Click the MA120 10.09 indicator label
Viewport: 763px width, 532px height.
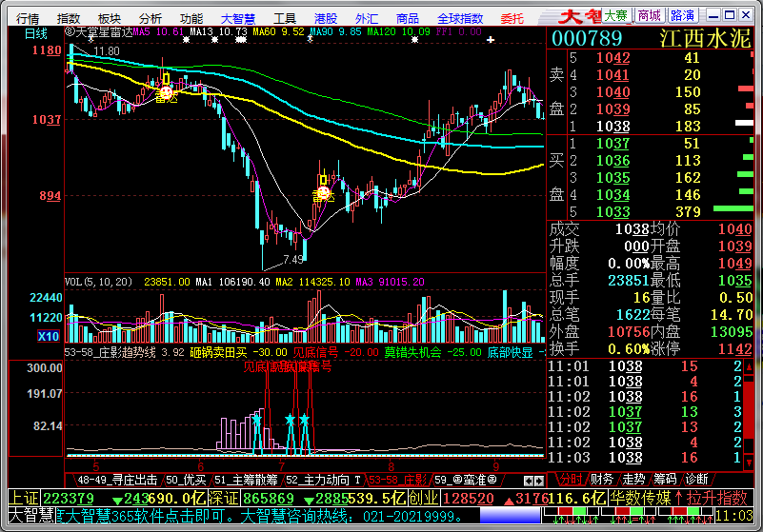398,32
